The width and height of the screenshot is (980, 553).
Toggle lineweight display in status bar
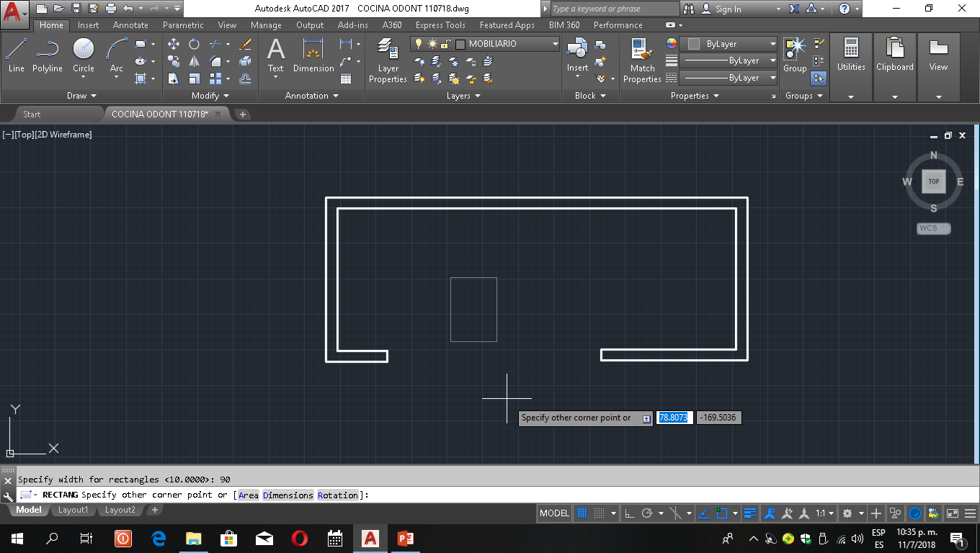coord(750,513)
